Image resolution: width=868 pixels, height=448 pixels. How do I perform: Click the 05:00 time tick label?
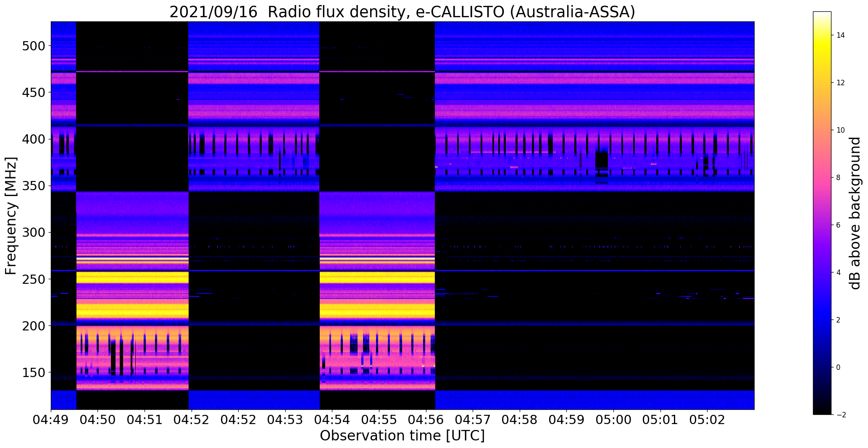pyautogui.click(x=613, y=419)
